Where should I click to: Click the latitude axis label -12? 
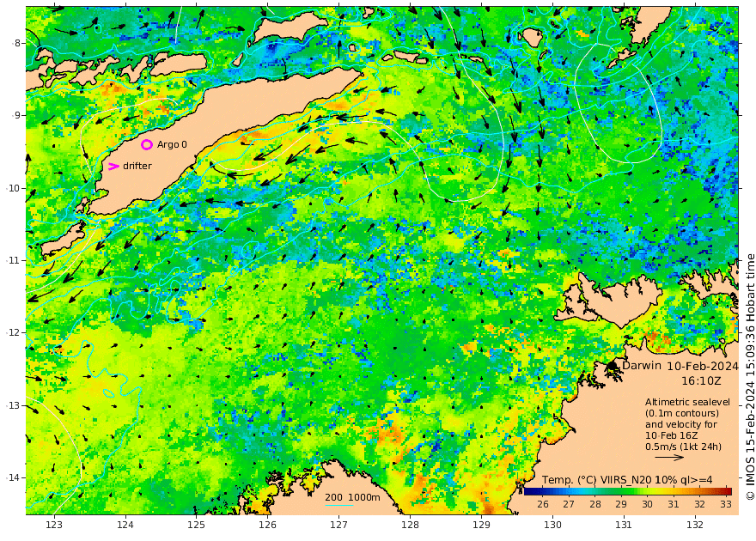tap(14, 332)
